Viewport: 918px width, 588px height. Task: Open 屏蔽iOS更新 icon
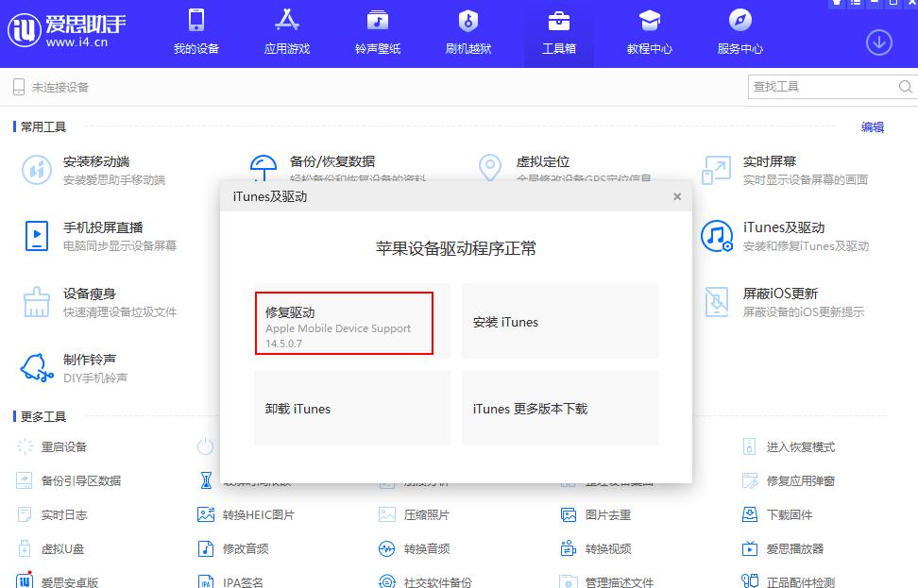click(x=717, y=302)
